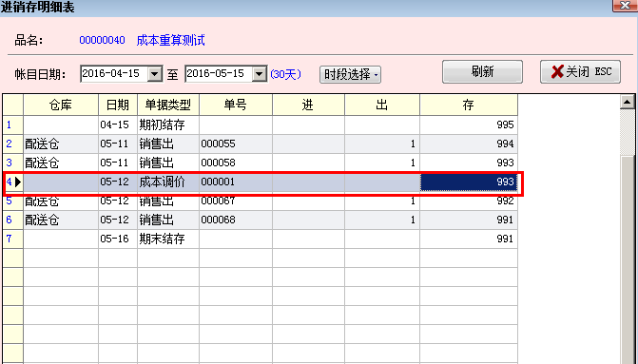
Task: Click the end date field 2016-05-15
Action: [x=219, y=73]
